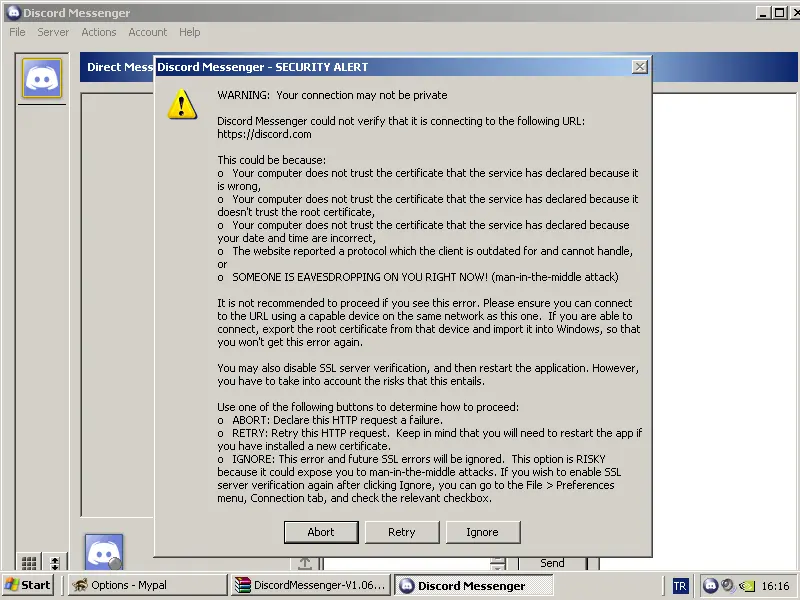This screenshot has width=800, height=600.
Task: Open the Server menu
Action: [x=53, y=32]
